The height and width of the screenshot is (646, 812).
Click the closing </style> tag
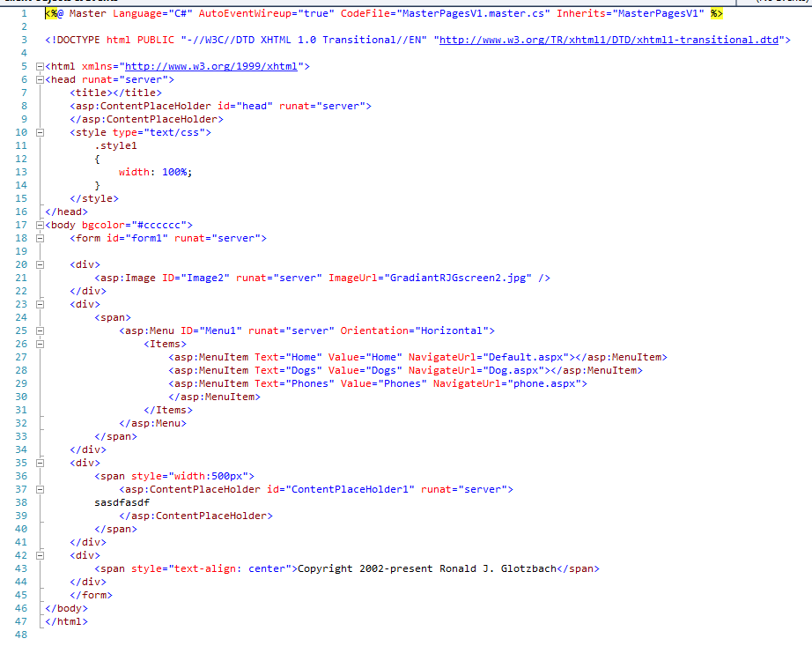[94, 198]
